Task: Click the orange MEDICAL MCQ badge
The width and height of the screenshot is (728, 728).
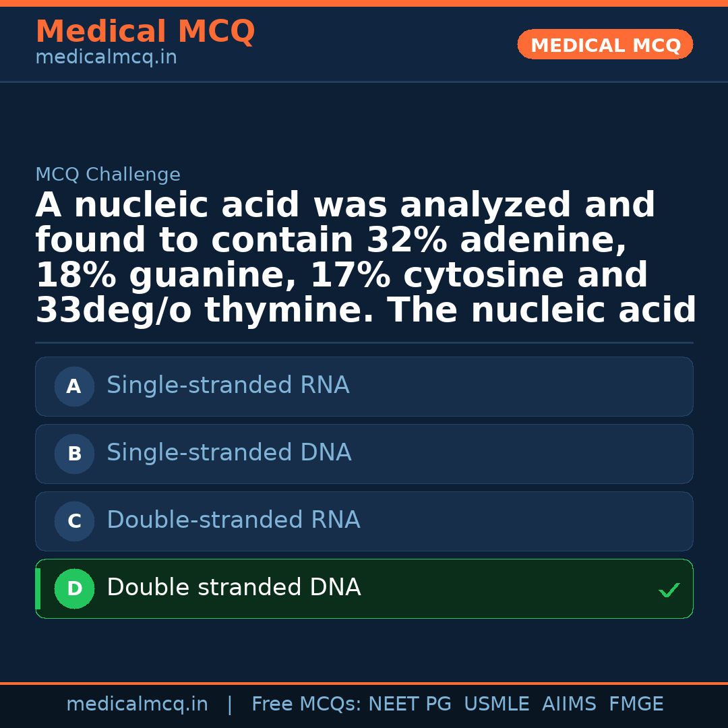Action: pyautogui.click(x=605, y=45)
